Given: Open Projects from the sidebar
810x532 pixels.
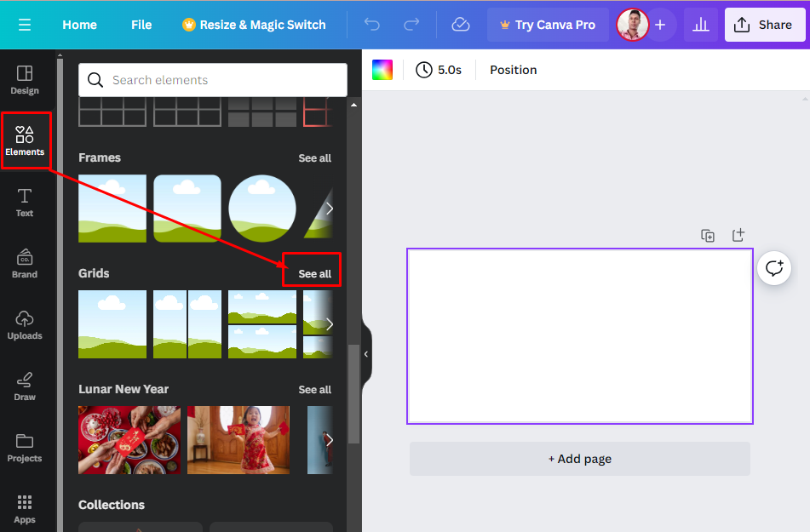Looking at the screenshot, I should coord(25,447).
